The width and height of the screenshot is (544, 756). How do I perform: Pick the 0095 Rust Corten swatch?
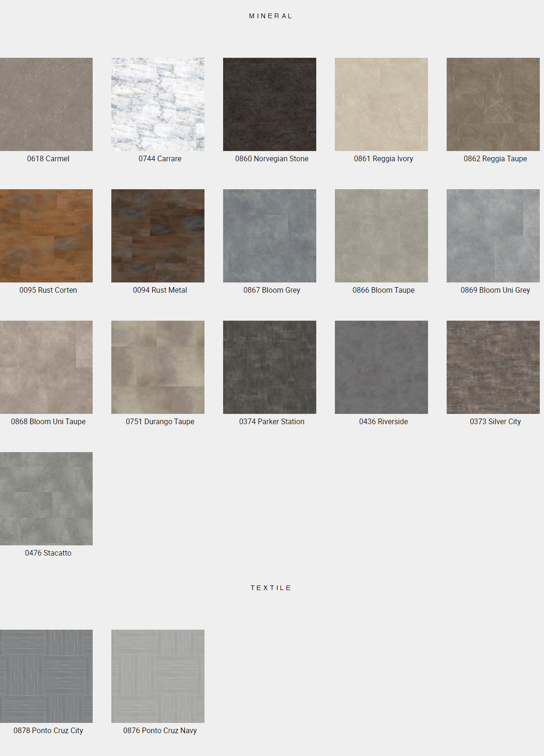(x=46, y=236)
